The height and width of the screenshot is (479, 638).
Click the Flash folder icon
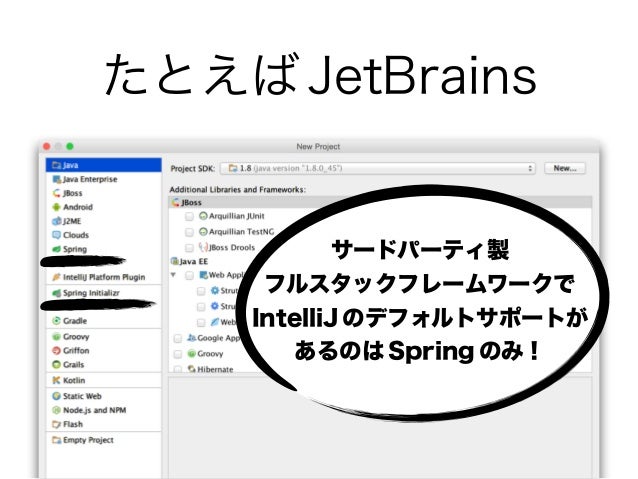(x=57, y=424)
